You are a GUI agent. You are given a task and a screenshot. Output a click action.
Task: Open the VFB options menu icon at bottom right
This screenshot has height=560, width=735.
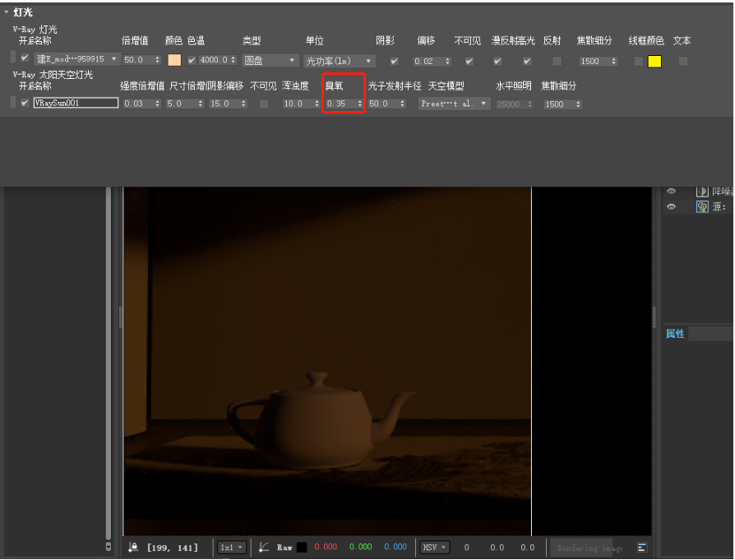(642, 547)
